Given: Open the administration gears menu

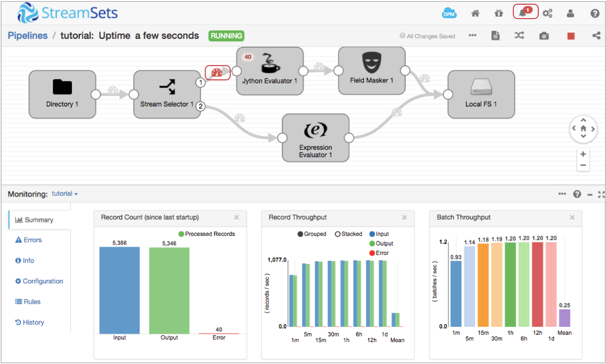Looking at the screenshot, I should (x=547, y=14).
